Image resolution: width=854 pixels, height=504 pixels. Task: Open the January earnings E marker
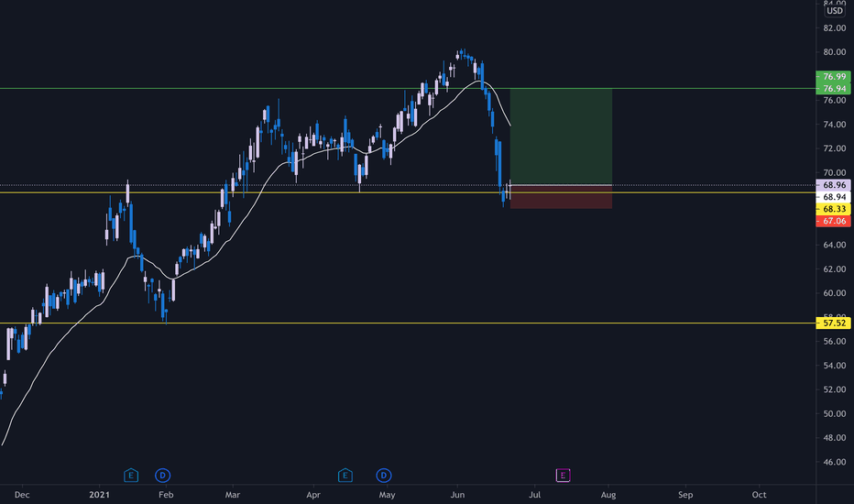[x=131, y=475]
